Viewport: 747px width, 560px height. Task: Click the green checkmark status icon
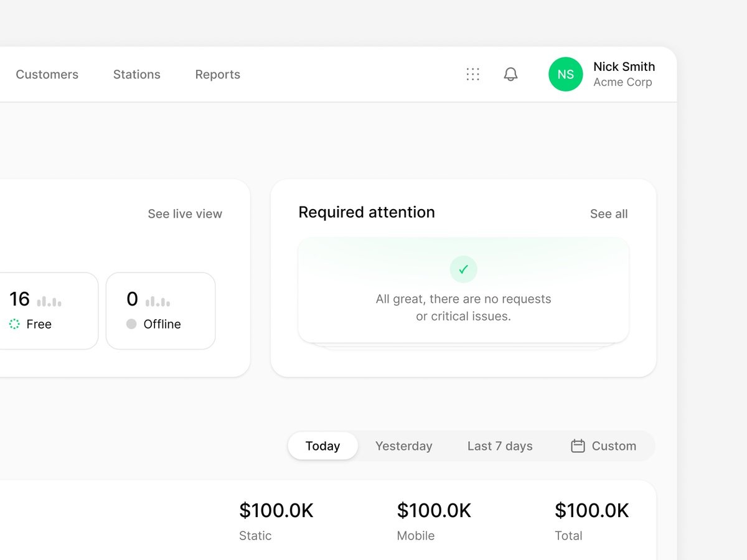coord(463,269)
